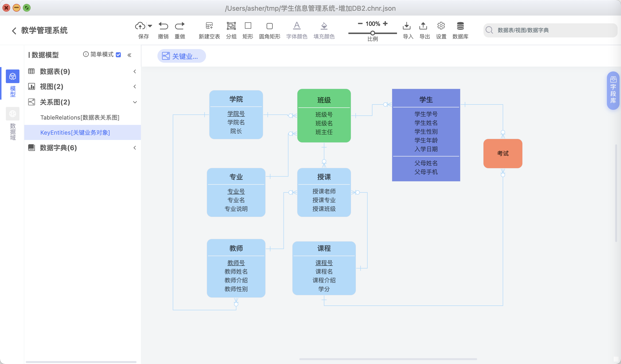Switch to the Data Domain (数据域) sidebar tab
621x364 pixels.
[x=13, y=124]
